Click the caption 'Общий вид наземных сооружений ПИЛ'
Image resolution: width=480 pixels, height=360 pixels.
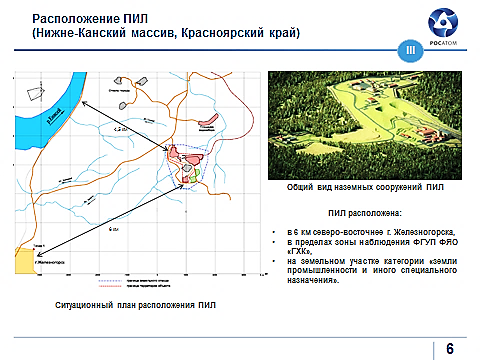click(365, 187)
